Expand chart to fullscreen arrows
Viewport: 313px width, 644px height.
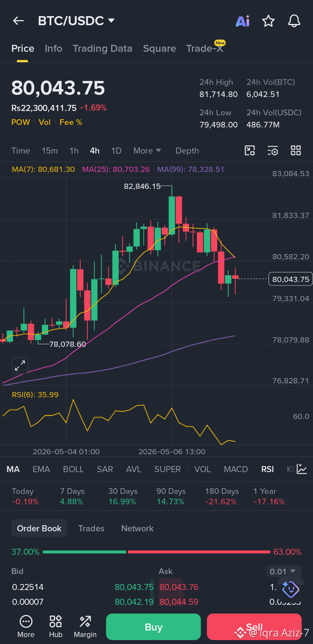point(20,366)
